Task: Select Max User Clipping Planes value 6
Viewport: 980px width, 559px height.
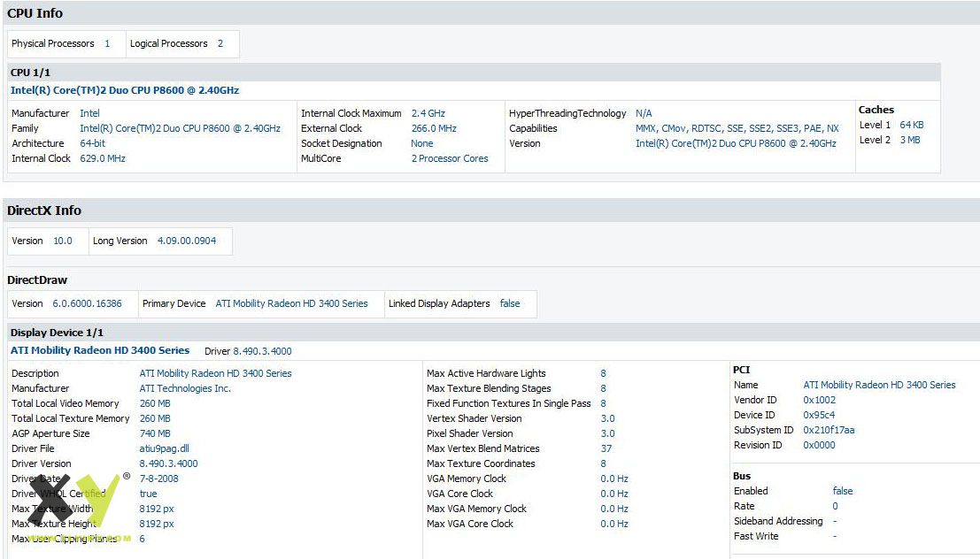Action: 142,539
